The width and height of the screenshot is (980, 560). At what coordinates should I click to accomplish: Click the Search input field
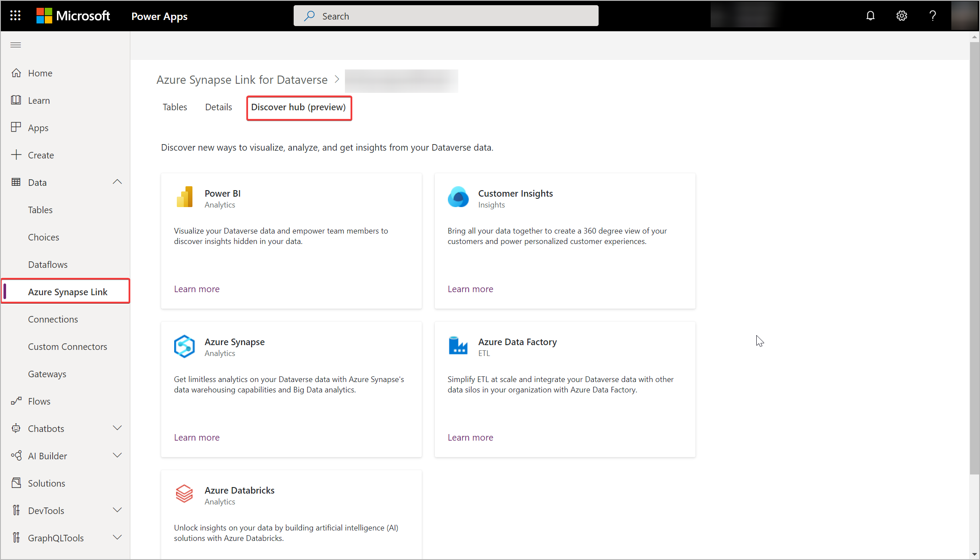pos(446,16)
